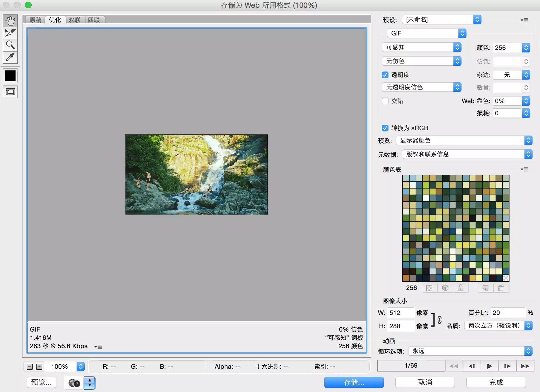Click 取消 to cancel operation

[x=425, y=382]
